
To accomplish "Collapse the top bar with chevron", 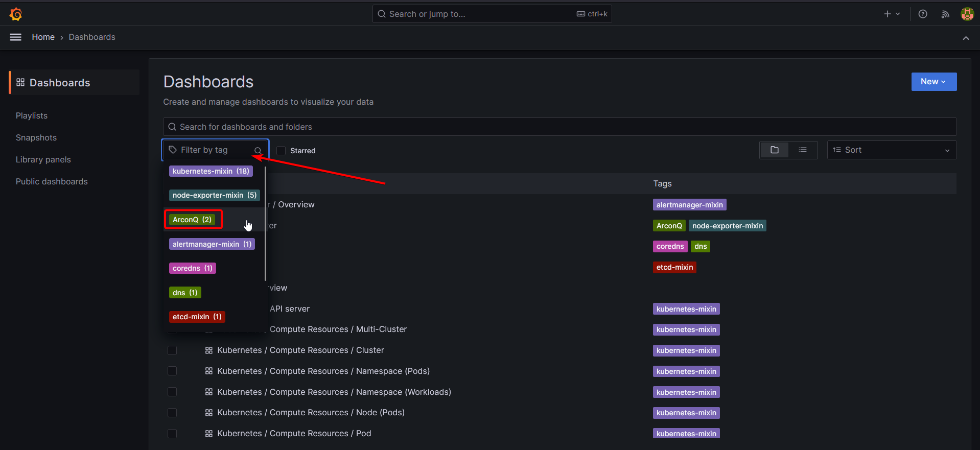I will click(966, 38).
